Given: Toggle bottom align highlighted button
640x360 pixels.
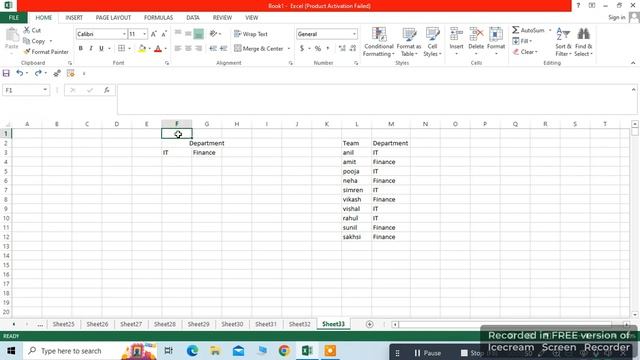Looking at the screenshot, I should coord(198,34).
